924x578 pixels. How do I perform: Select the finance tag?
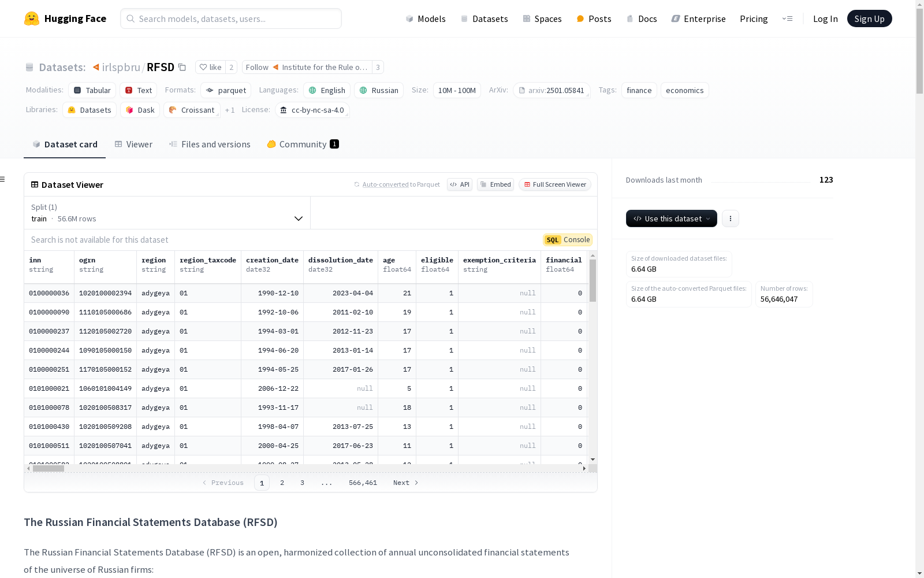(x=639, y=90)
